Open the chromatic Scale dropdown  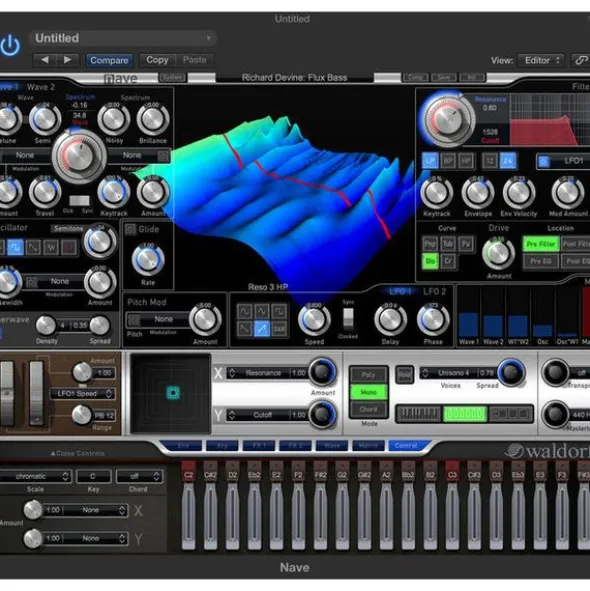pos(35,476)
